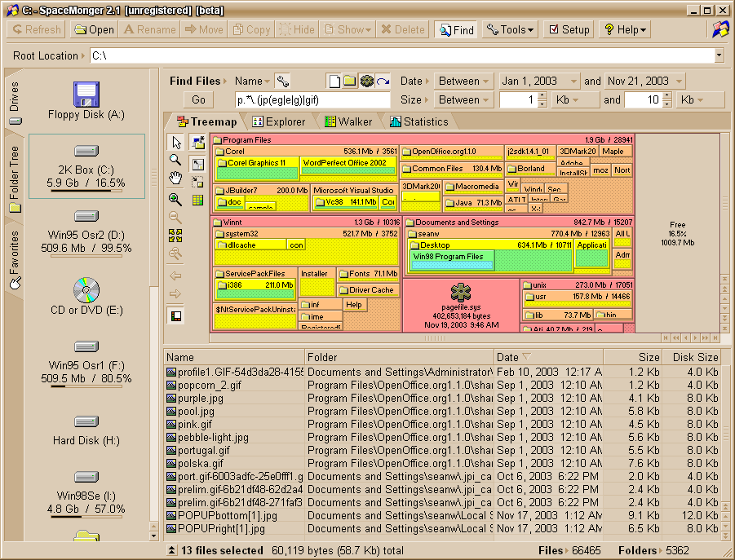
Task: Increase the maximum size stepper value
Action: (667, 96)
